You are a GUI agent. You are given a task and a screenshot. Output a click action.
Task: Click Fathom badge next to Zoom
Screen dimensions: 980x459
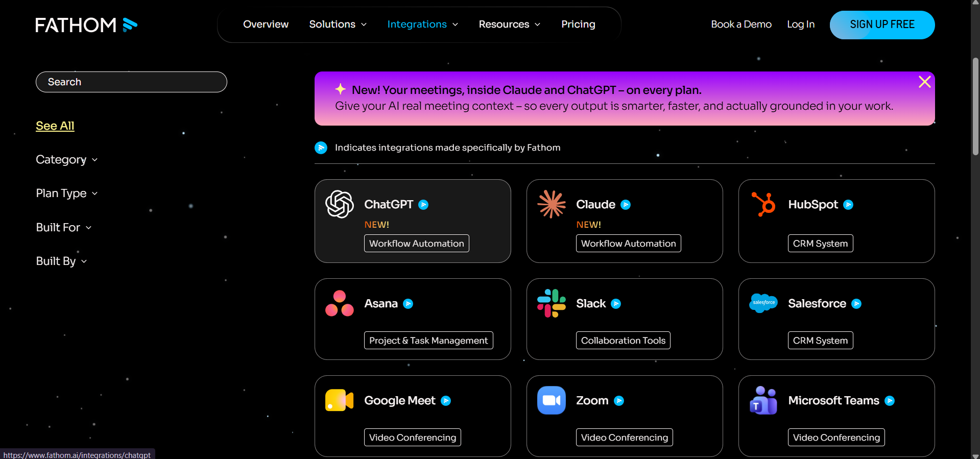tap(619, 401)
